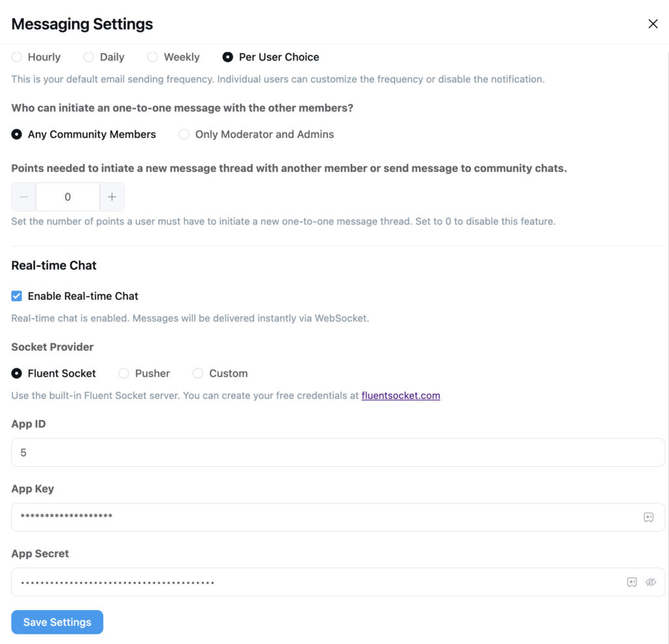This screenshot has height=644, width=669.
Task: Click the password manager icon in App Key field
Action: [x=648, y=517]
